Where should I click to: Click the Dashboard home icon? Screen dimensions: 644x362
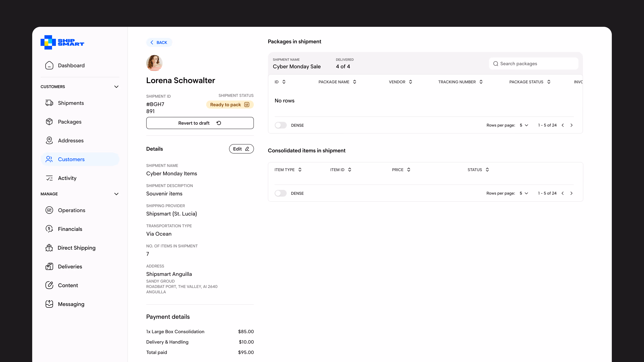[x=49, y=66]
